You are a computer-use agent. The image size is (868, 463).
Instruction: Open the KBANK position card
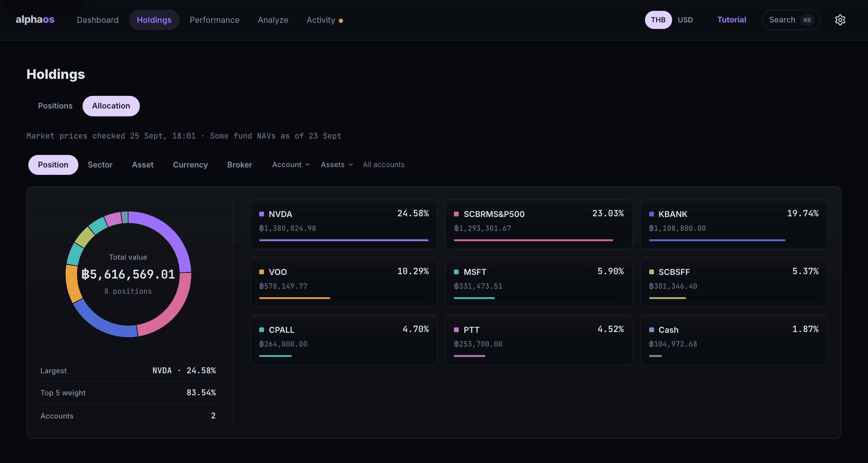[x=733, y=224]
